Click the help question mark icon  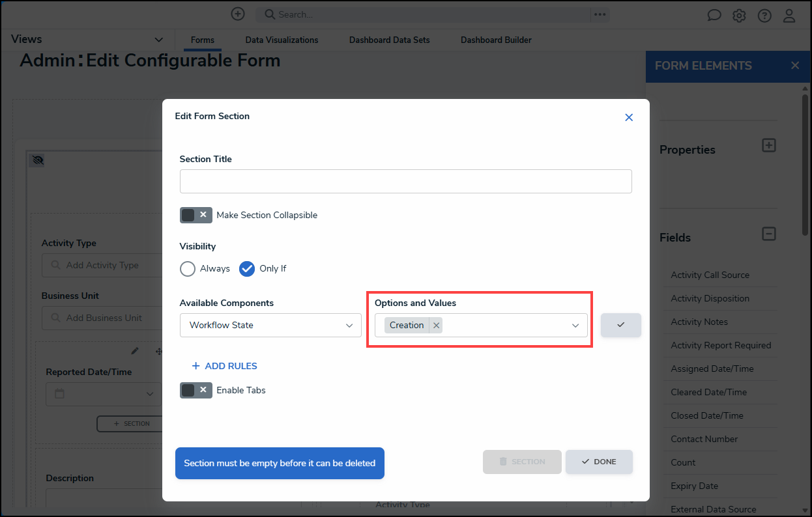click(x=764, y=16)
